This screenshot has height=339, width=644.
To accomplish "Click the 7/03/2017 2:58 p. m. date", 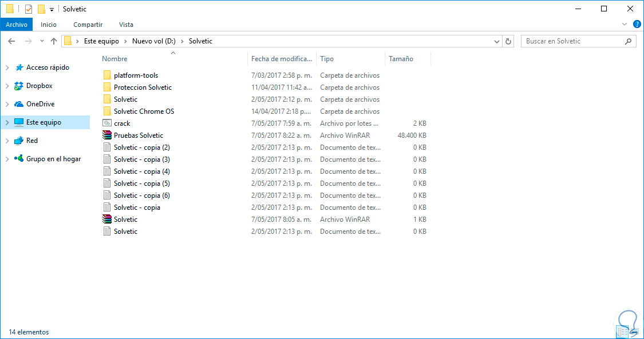I will pyautogui.click(x=281, y=75).
